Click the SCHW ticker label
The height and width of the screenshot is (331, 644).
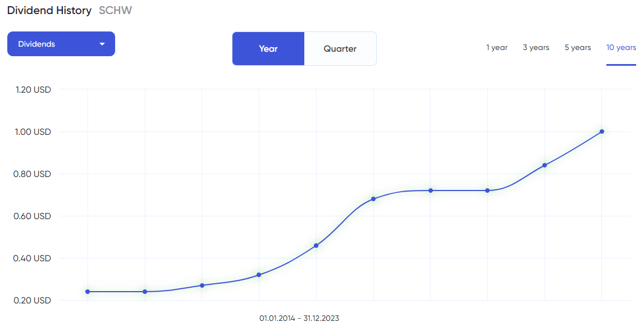pos(116,11)
